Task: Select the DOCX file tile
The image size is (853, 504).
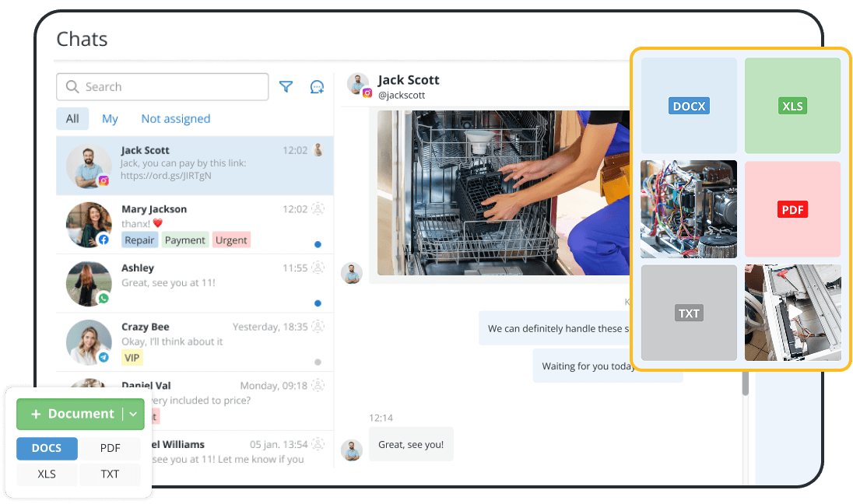Action: 688,106
